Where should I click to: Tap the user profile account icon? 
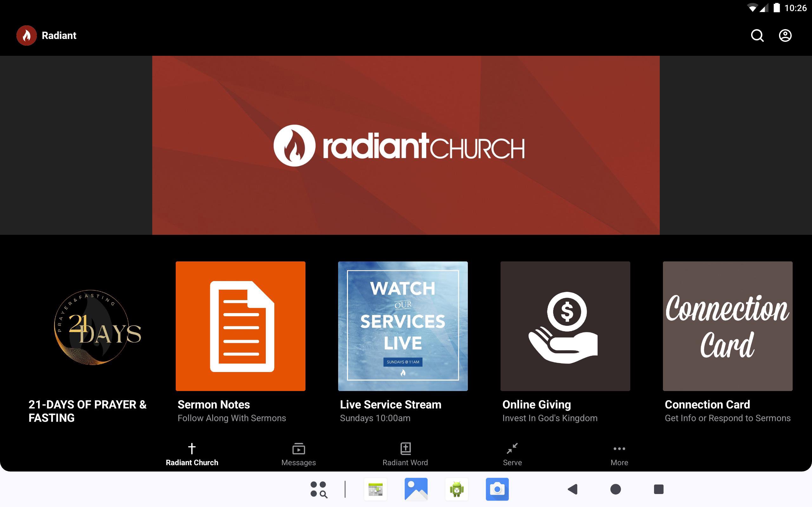[785, 35]
